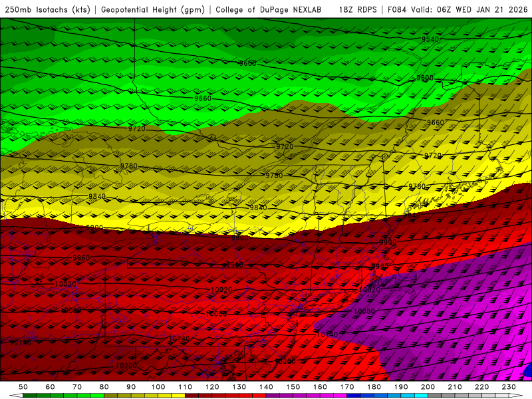Screen dimensions: 532x399
Task: Click the bright cyan color bar swatch
Action: click(x=421, y=396)
